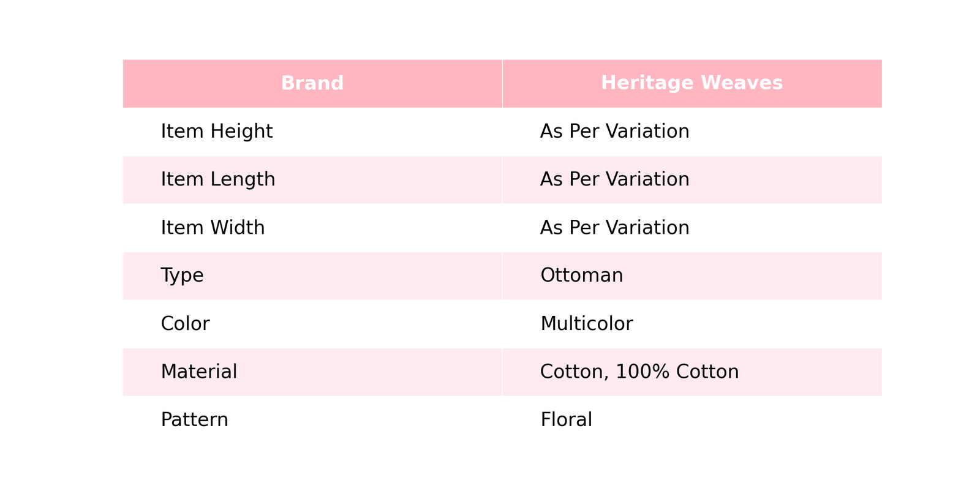The width and height of the screenshot is (980, 499).
Task: Click the Type row label
Action: point(182,276)
